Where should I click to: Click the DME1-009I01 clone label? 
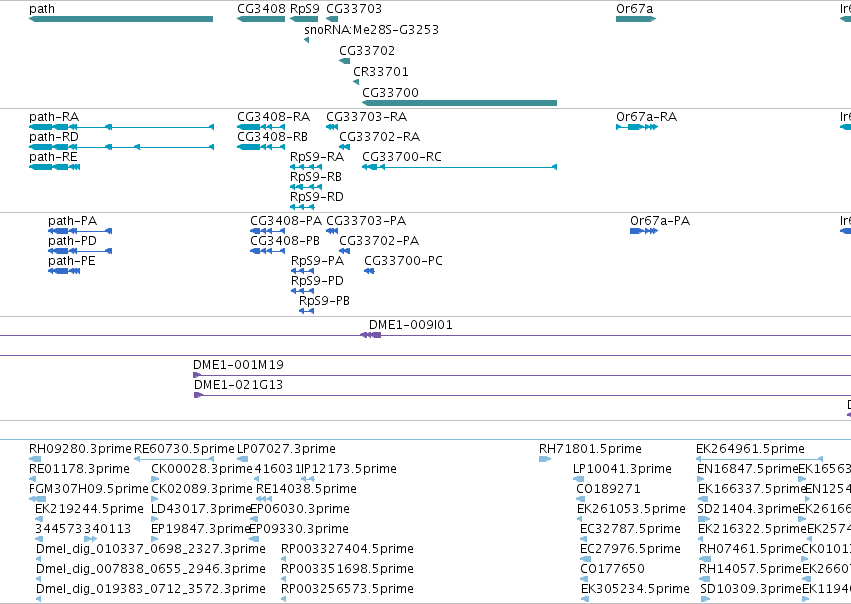(411, 325)
